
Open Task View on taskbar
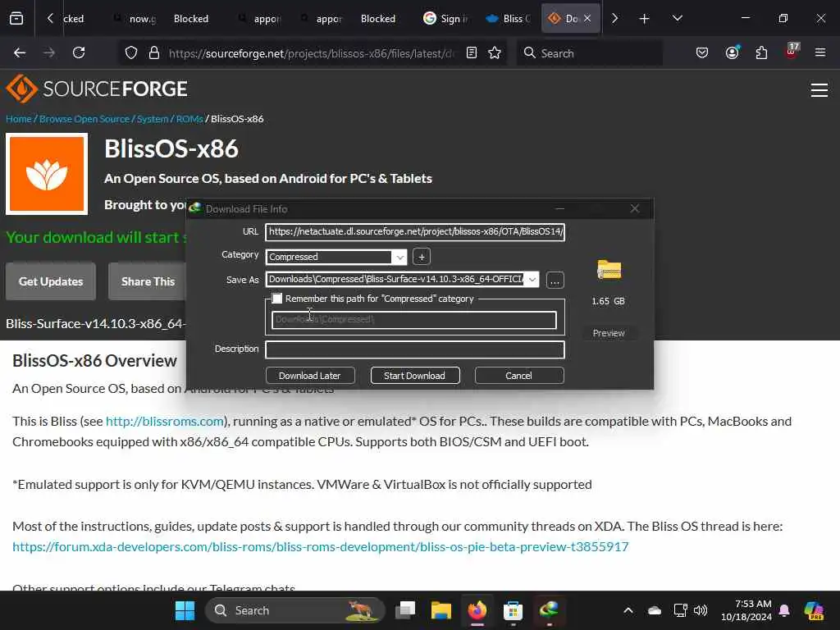pos(405,610)
